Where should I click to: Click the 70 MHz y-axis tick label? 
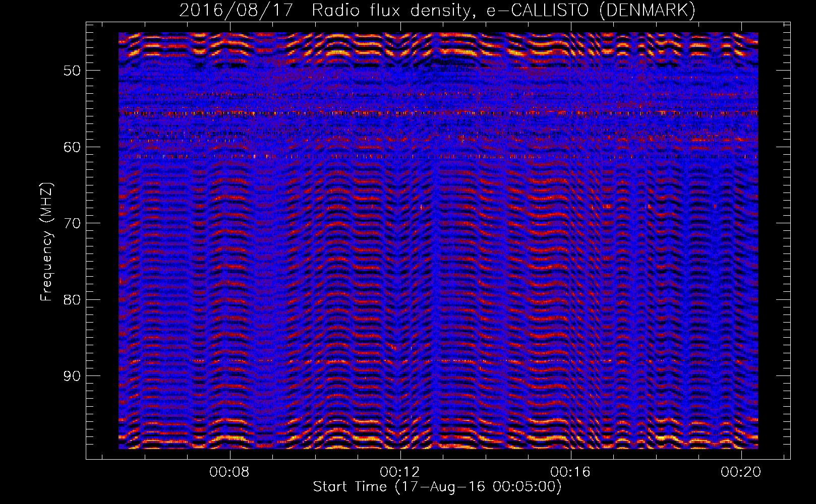point(72,223)
